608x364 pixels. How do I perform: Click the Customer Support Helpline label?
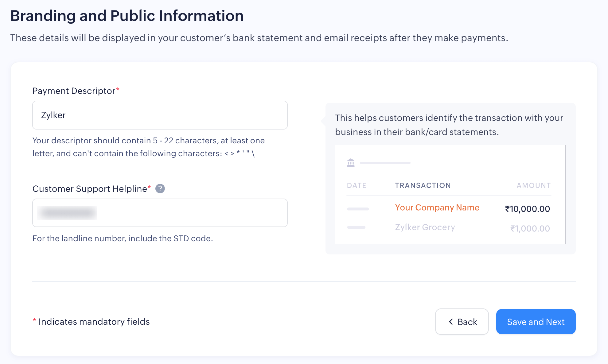(x=90, y=189)
